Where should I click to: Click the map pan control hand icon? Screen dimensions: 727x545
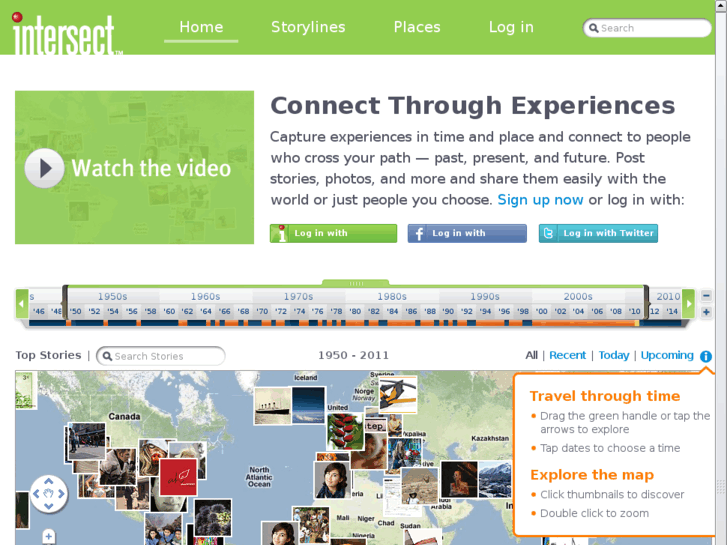(49, 494)
